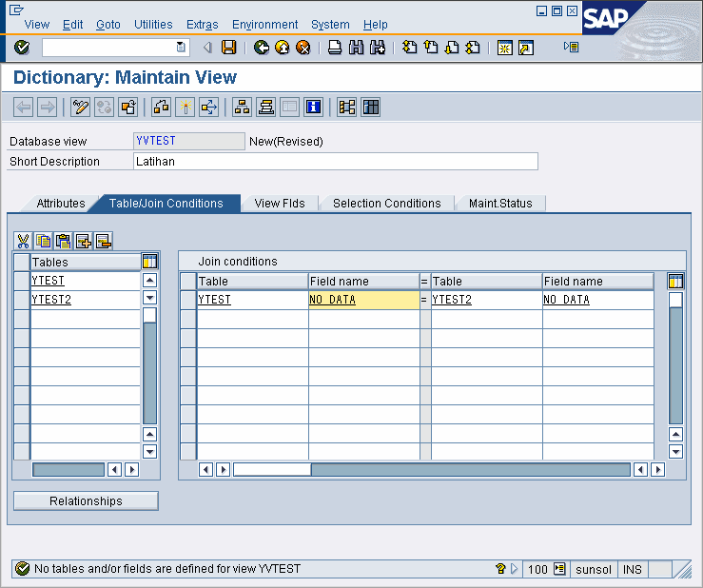Click the red Cancel icon
Viewport: 703px width, 588px height.
coord(303,47)
